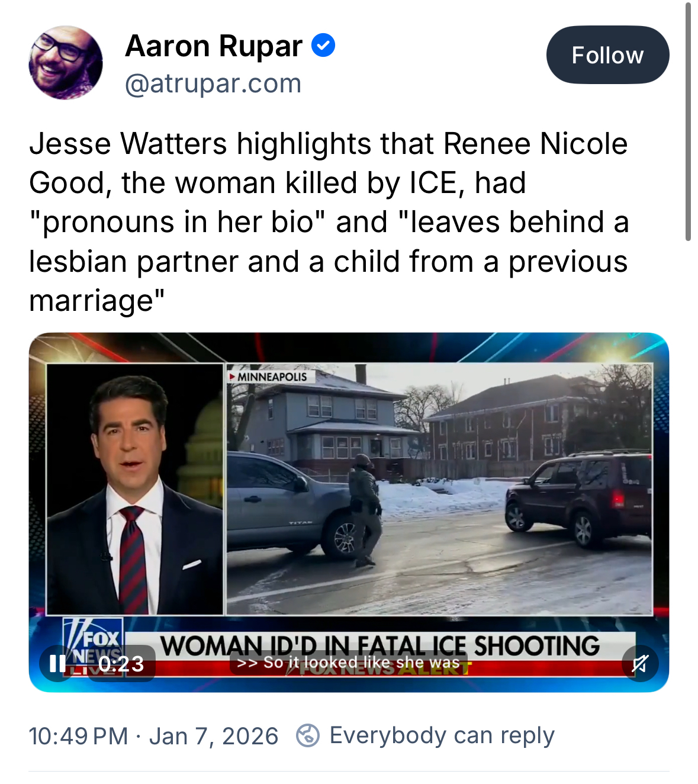
Task: Open the @atrupar.com handle link
Action: click(213, 83)
